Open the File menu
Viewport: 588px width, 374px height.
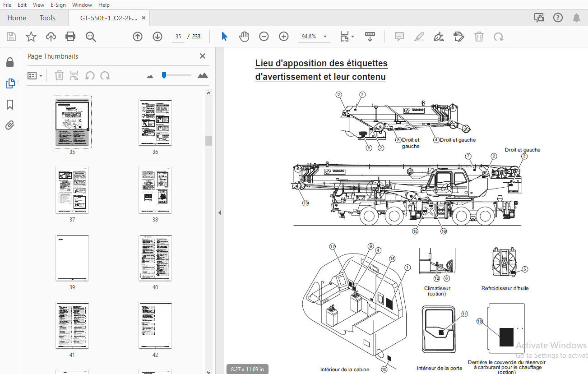[7, 5]
